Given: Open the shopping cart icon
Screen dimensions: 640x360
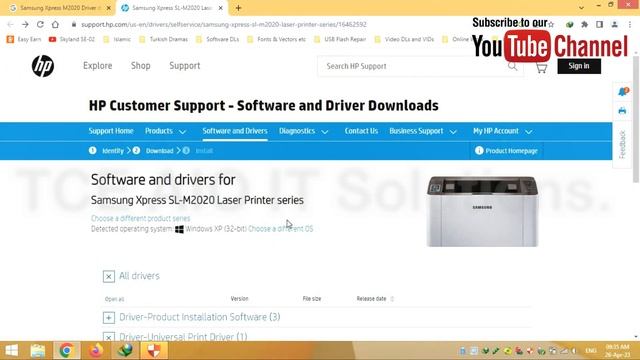Looking at the screenshot, I should (541, 68).
